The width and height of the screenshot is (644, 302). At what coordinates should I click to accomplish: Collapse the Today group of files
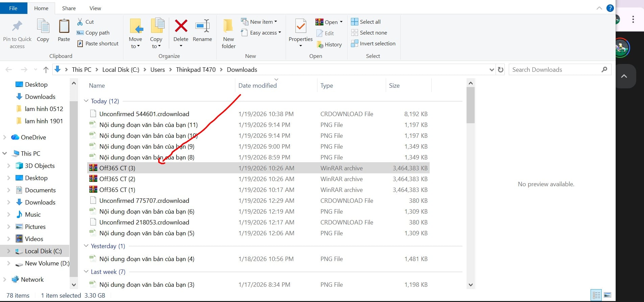tap(86, 101)
